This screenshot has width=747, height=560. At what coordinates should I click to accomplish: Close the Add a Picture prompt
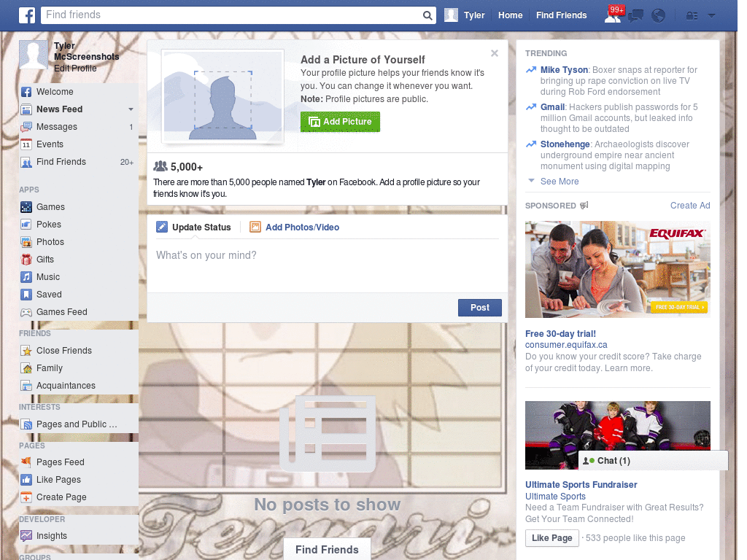pos(495,53)
